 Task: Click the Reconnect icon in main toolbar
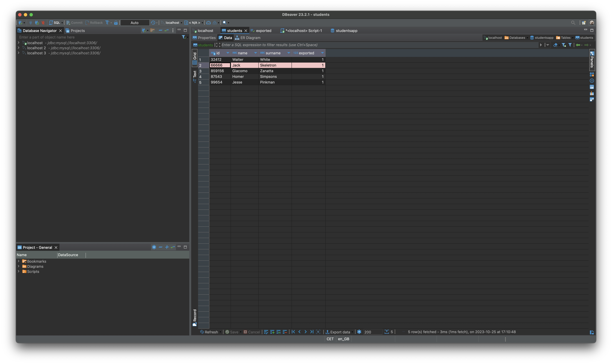(x=37, y=23)
